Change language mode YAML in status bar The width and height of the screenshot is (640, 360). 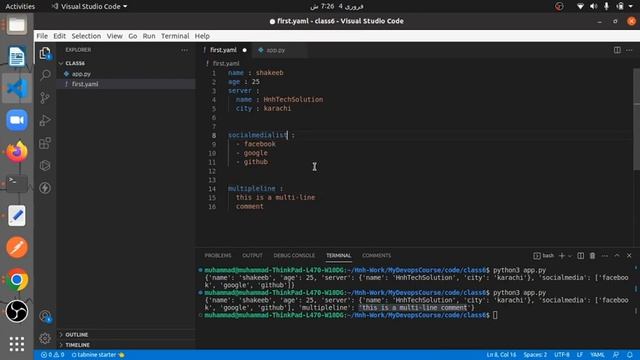(x=598, y=355)
